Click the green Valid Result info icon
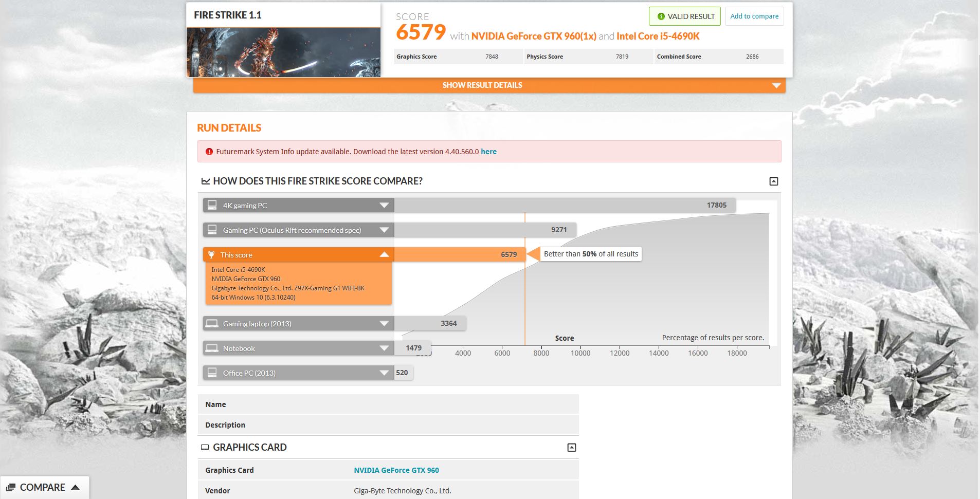Screen dimensions: 980x499 click(661, 16)
